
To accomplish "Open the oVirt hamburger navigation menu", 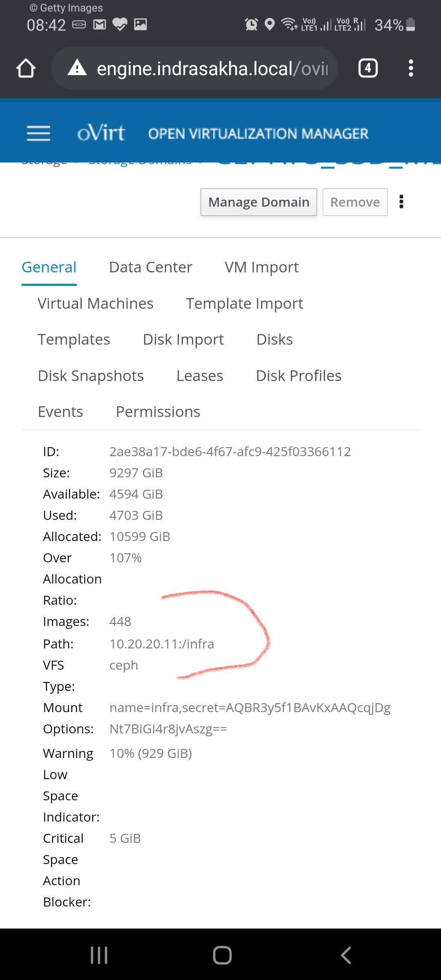I will click(x=38, y=133).
